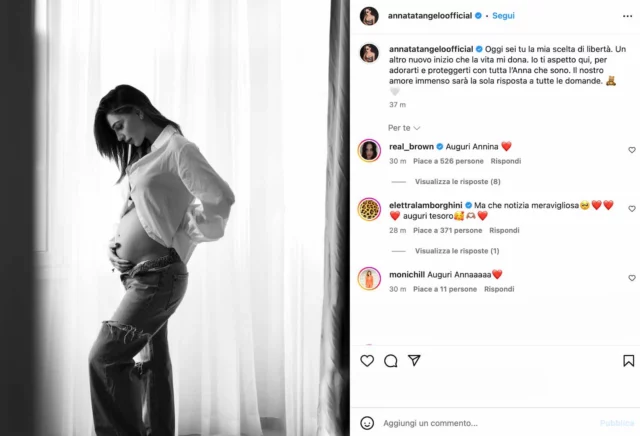
Task: Open the three-dot more options menu
Action: 627,16
